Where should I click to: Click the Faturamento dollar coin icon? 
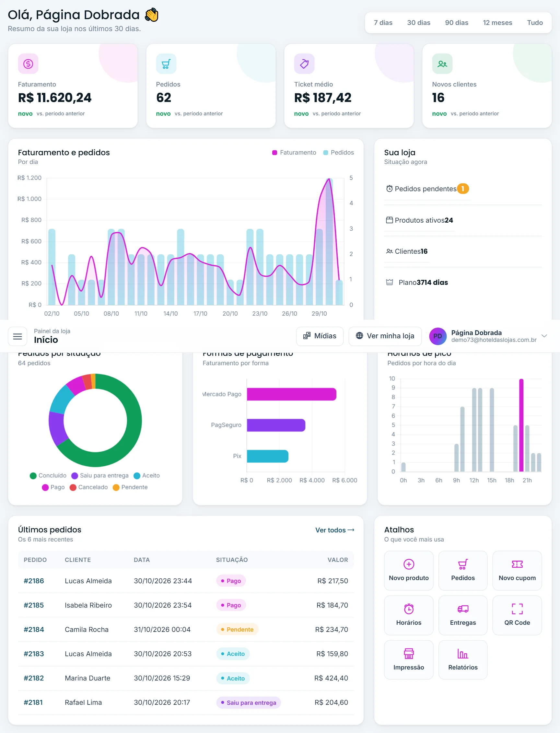(28, 64)
